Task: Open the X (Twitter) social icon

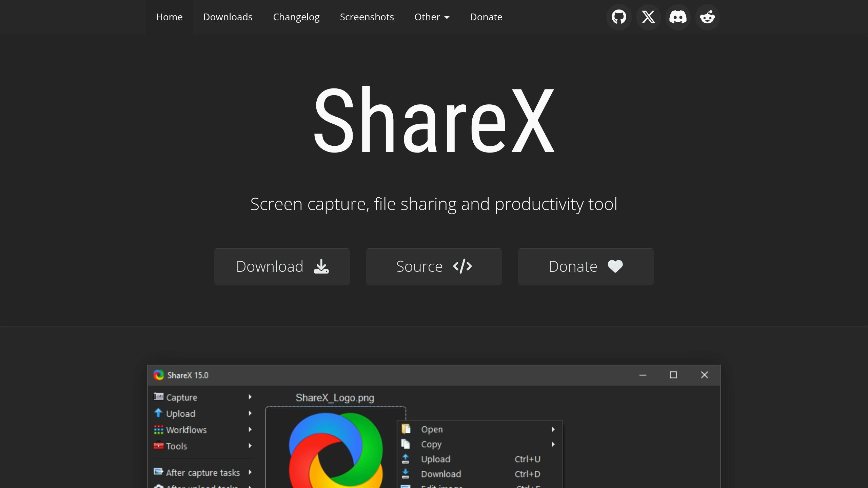Action: [648, 17]
